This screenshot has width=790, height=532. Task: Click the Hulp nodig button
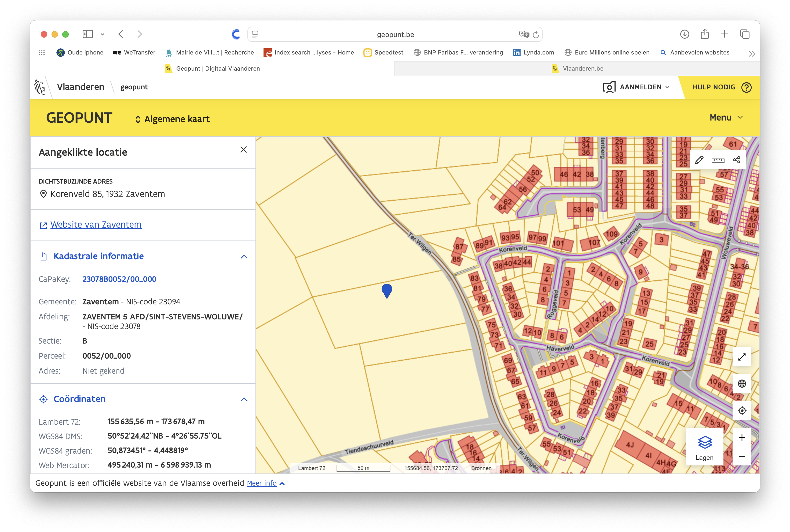pyautogui.click(x=722, y=87)
